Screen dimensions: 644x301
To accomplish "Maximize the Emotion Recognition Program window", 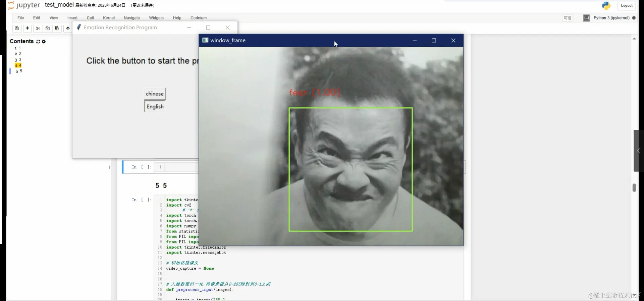I will [208, 28].
